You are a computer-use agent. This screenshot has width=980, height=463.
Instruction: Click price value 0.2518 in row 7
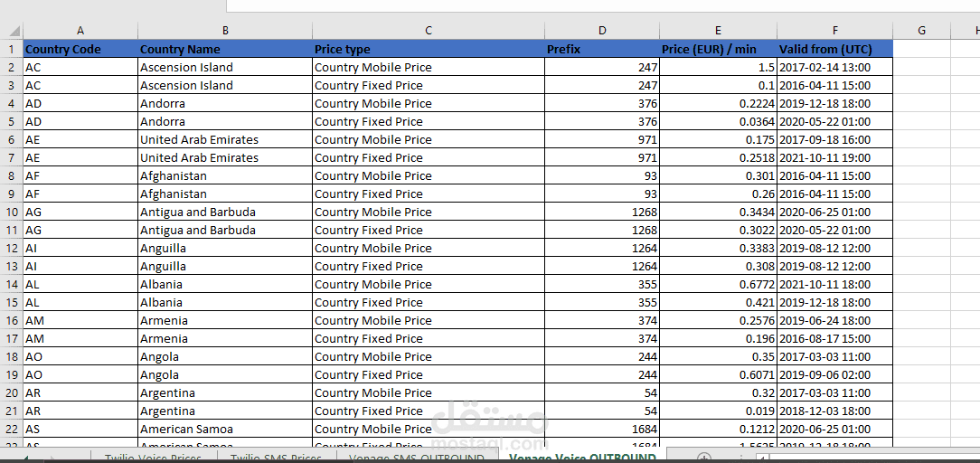(718, 157)
